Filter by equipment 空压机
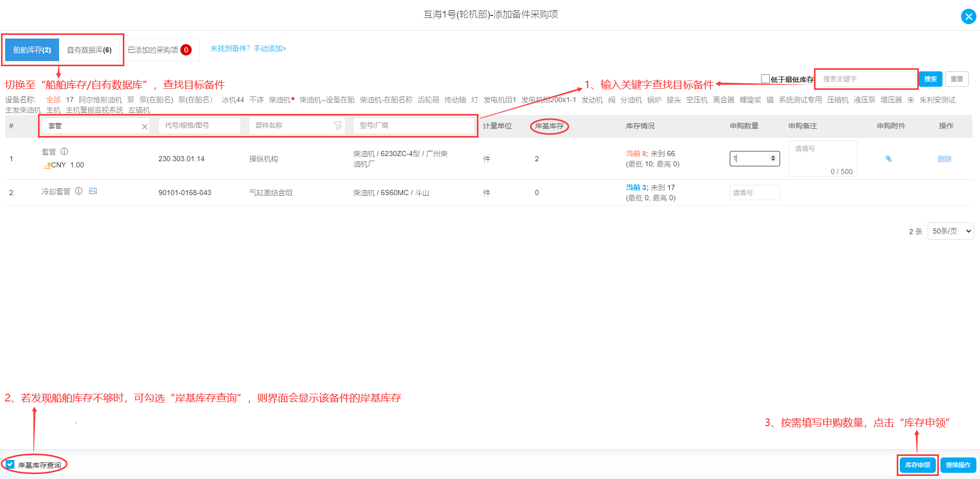This screenshot has width=980, height=479. click(697, 100)
